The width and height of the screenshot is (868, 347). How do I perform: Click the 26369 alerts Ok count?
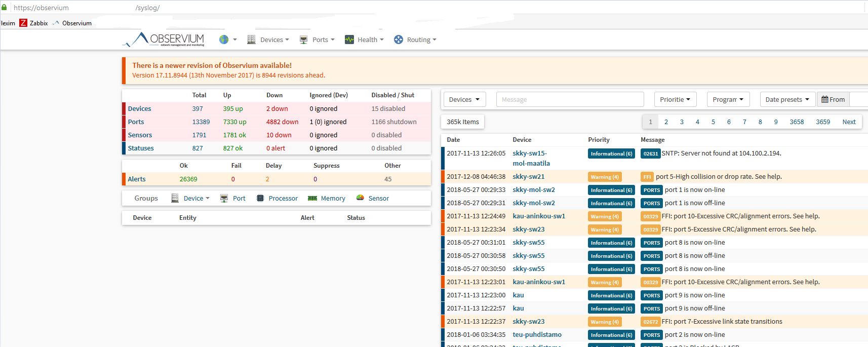tap(188, 179)
